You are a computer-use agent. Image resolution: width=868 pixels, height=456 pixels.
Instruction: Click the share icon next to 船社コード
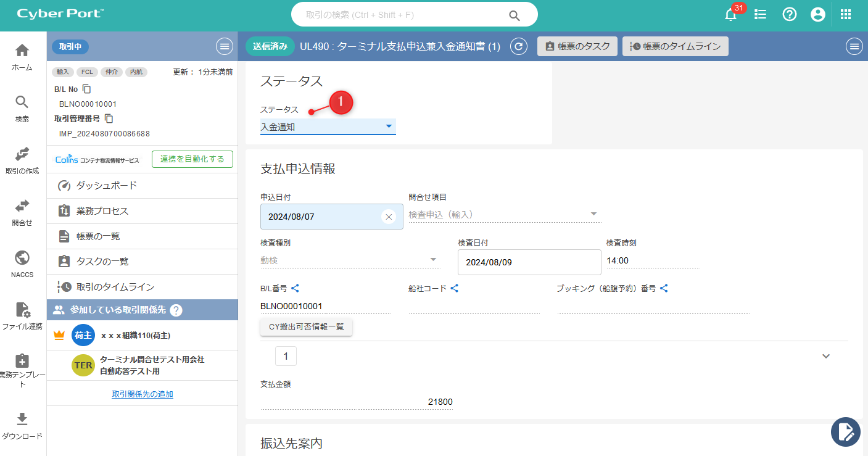pyautogui.click(x=455, y=288)
